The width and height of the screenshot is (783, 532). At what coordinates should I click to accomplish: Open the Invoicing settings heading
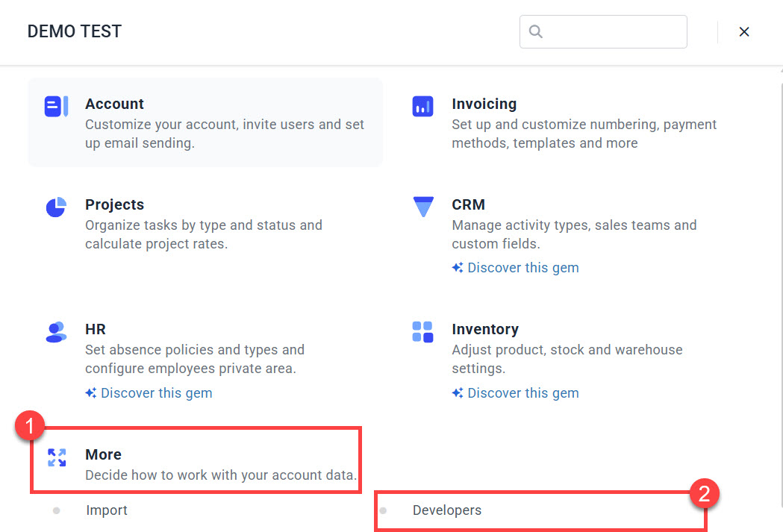pyautogui.click(x=484, y=104)
